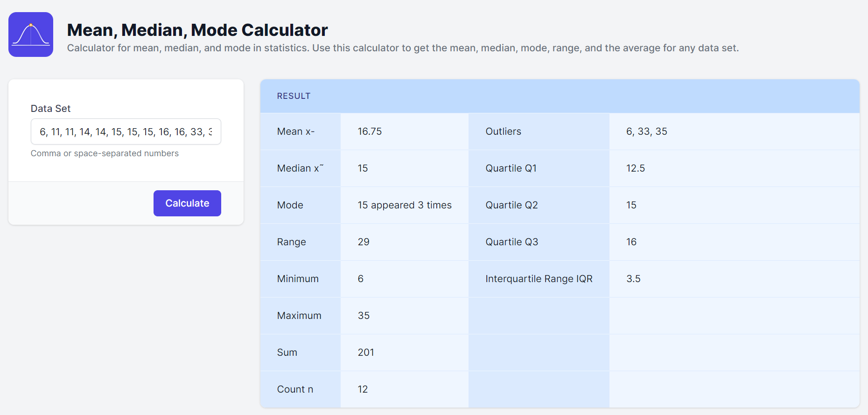Image resolution: width=868 pixels, height=415 pixels.
Task: Click the comma or space-separated hint text
Action: pyautogui.click(x=105, y=153)
